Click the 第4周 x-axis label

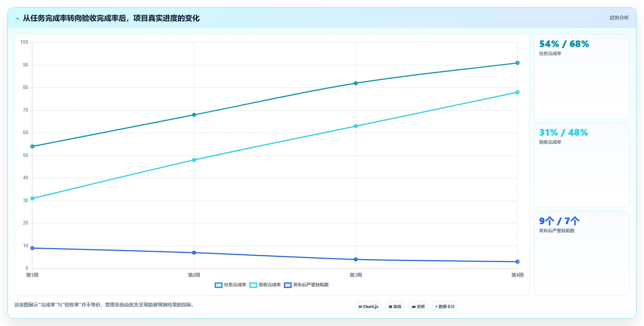click(517, 275)
